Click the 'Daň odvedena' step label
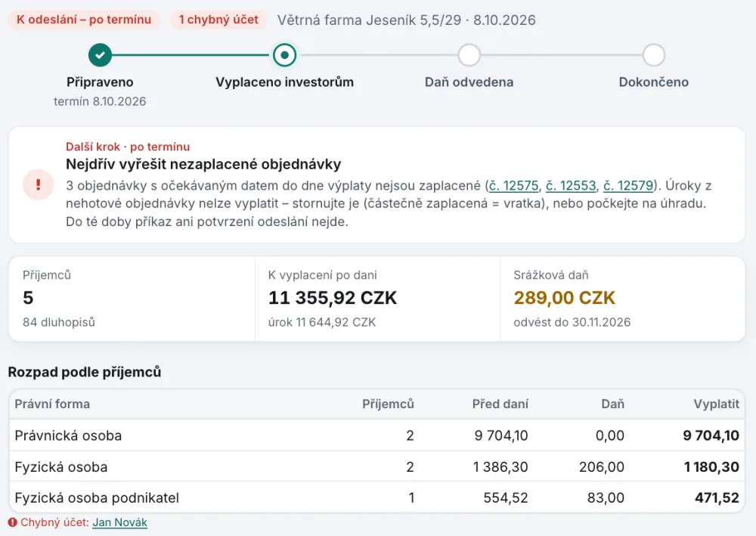The width and height of the screenshot is (756, 536). click(469, 82)
